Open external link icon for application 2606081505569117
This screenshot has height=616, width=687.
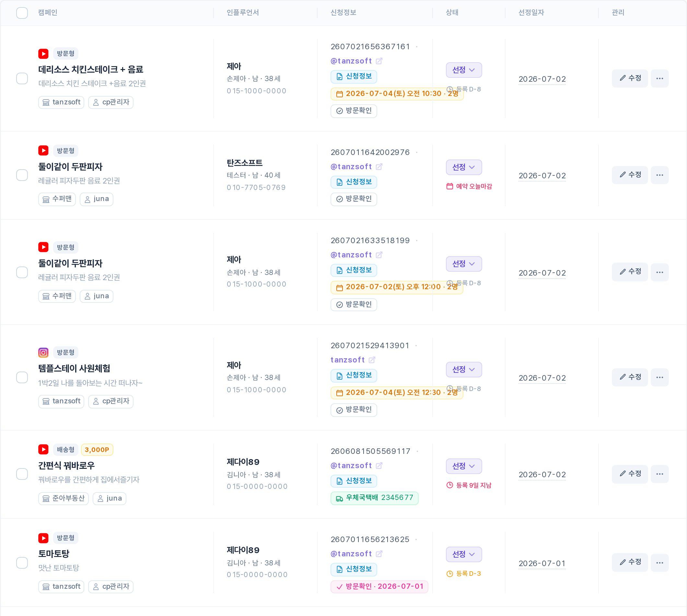(379, 466)
